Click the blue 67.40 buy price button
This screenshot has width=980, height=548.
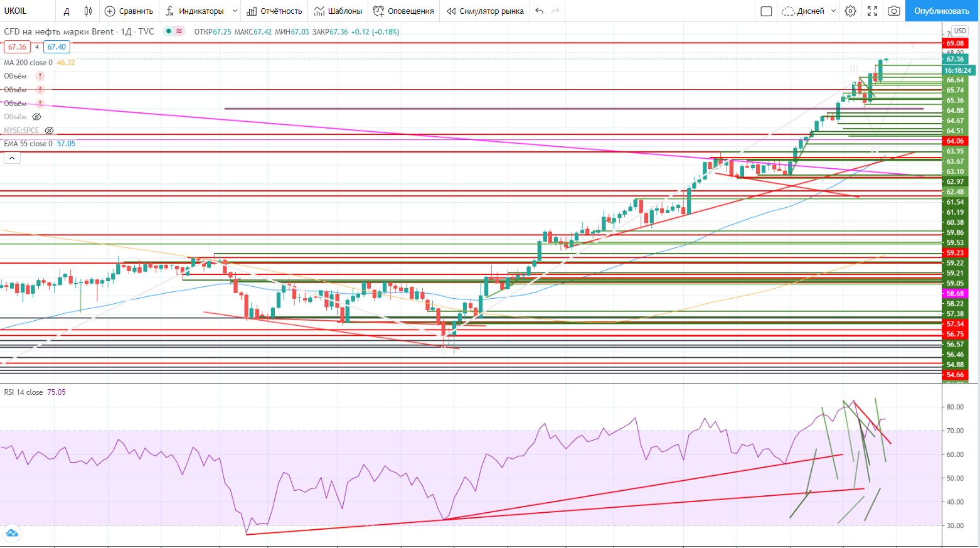[x=56, y=47]
